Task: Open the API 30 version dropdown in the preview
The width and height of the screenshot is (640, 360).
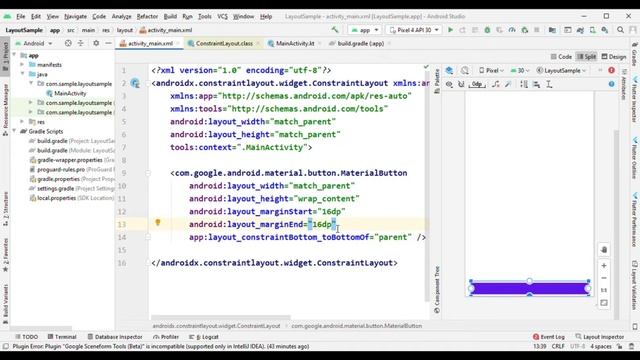Action: (520, 70)
